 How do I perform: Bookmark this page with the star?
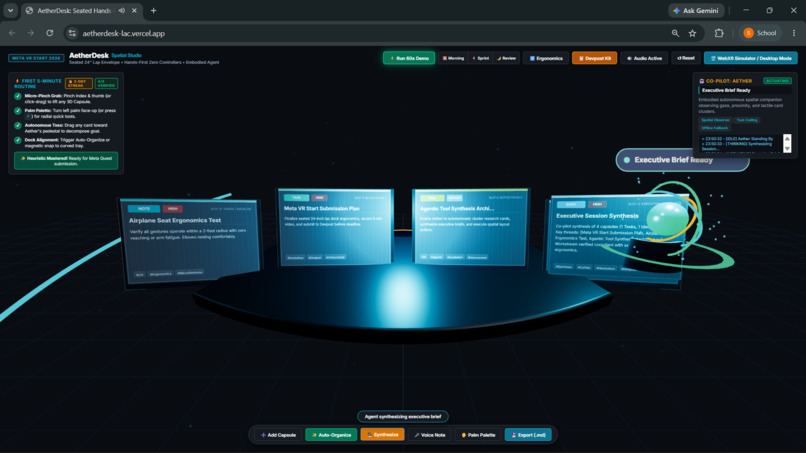point(692,33)
